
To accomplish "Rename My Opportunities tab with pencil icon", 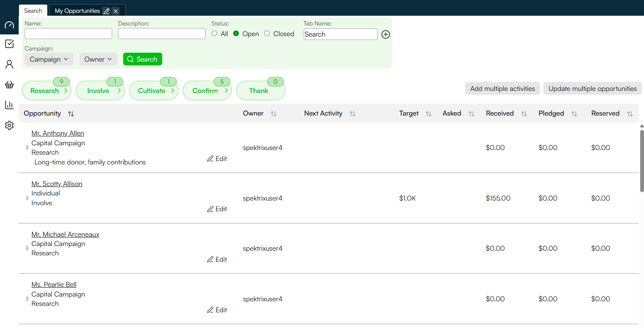I will [x=106, y=11].
